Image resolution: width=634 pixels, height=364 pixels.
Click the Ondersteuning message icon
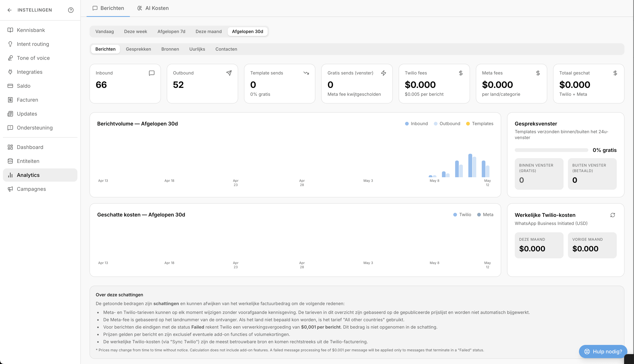click(x=10, y=128)
